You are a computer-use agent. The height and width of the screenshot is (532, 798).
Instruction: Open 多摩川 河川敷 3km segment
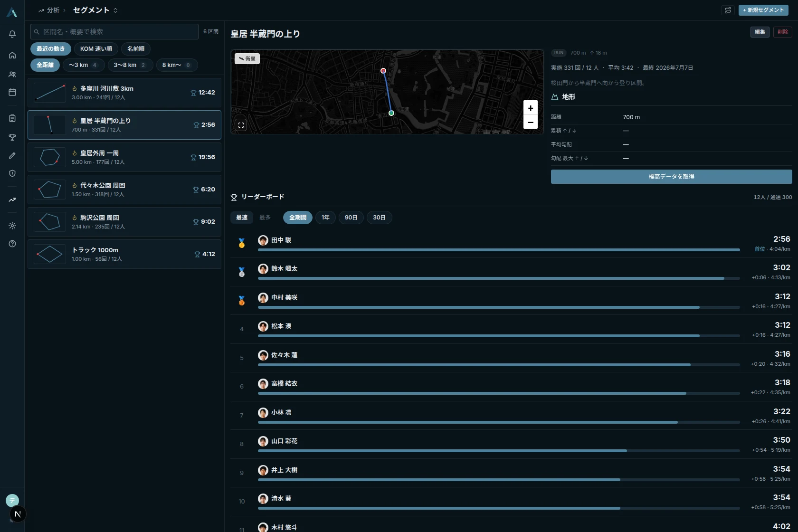click(x=124, y=93)
